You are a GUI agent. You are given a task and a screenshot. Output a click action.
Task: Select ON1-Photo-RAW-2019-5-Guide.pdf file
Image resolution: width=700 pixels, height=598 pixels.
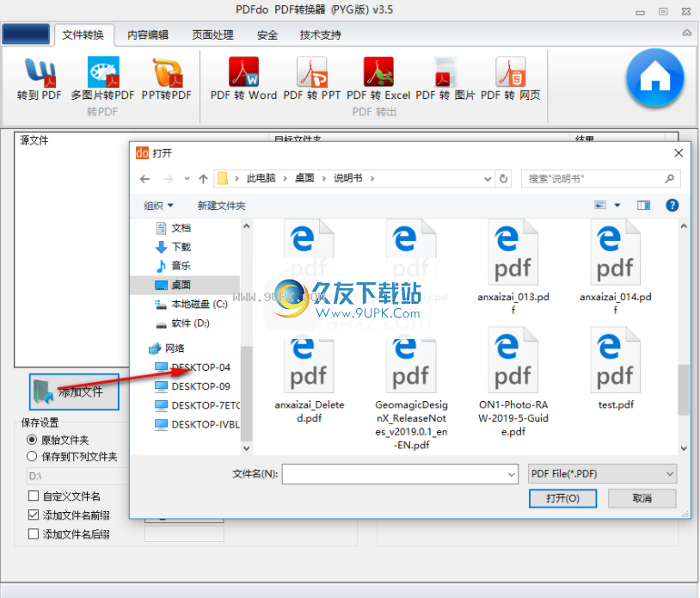[513, 382]
